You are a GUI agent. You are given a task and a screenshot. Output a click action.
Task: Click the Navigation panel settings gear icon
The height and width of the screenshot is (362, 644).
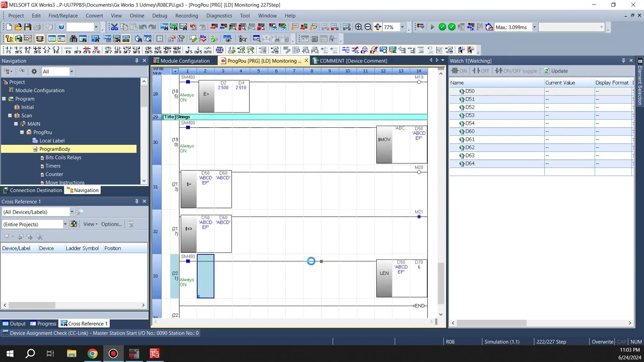pos(34,71)
